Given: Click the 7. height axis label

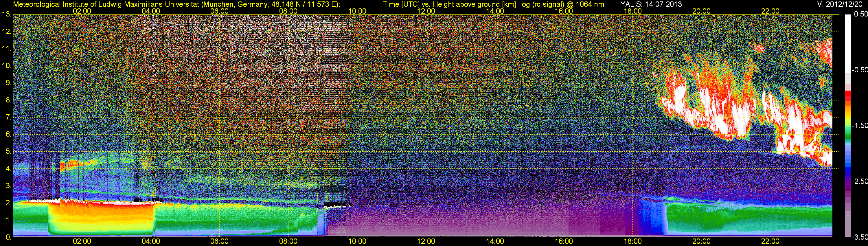Looking at the screenshot, I should [x=8, y=117].
